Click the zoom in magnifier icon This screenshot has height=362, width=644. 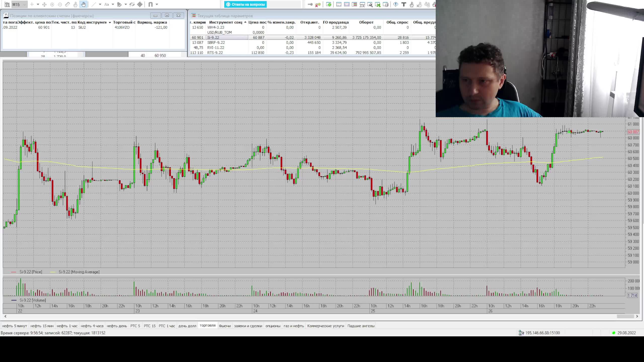coord(52,4)
